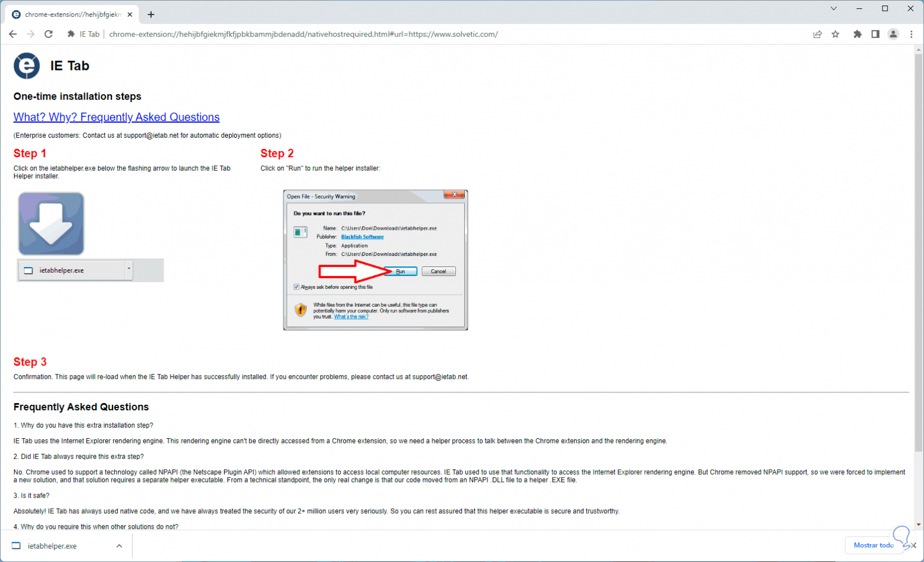The height and width of the screenshot is (562, 924).
Task: Share this page via the share icon
Action: click(x=818, y=34)
